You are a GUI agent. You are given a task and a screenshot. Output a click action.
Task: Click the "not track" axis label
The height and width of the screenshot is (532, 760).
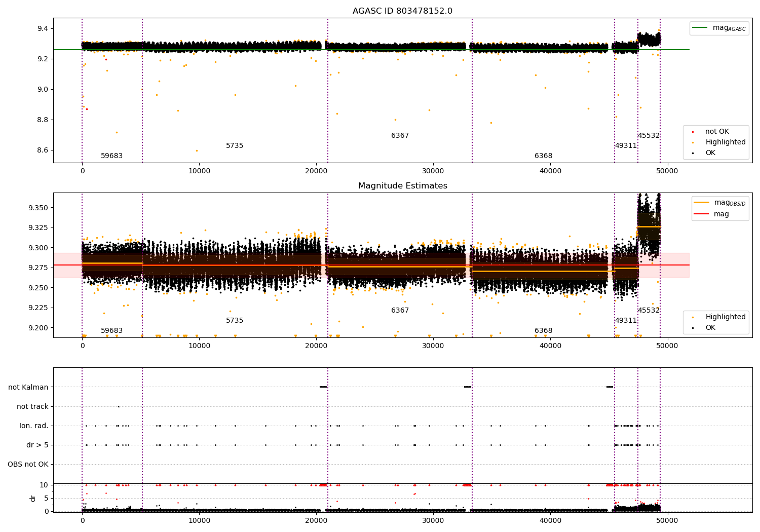coord(32,407)
